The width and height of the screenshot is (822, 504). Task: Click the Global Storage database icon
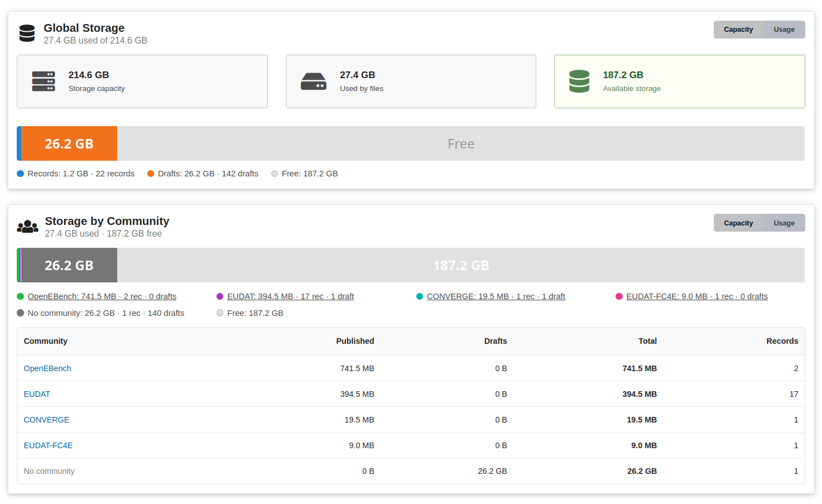27,33
